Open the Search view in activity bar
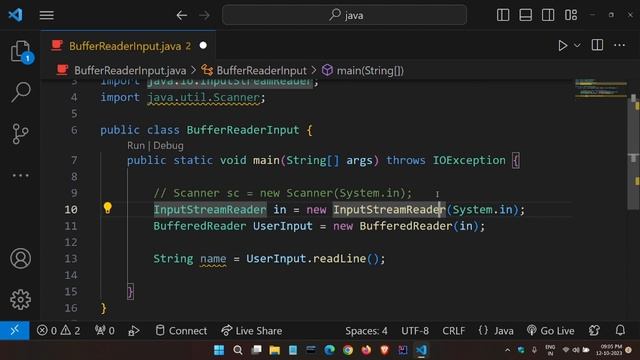 coord(20,92)
